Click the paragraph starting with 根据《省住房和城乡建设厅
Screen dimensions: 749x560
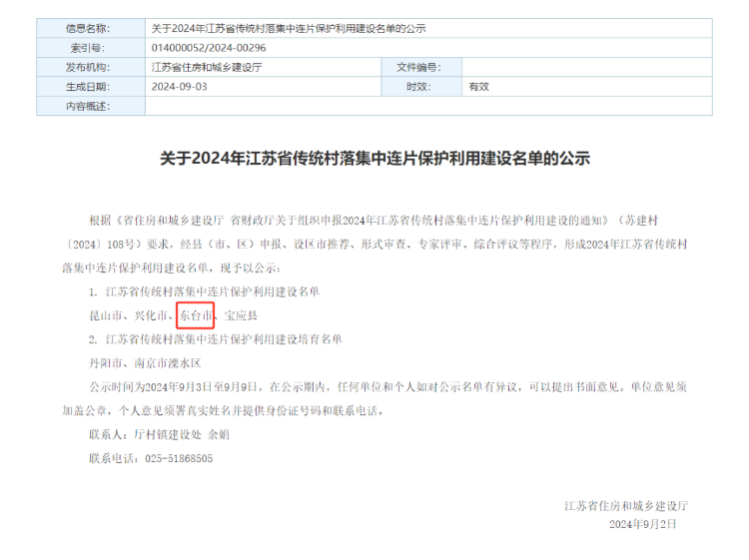[x=374, y=244]
